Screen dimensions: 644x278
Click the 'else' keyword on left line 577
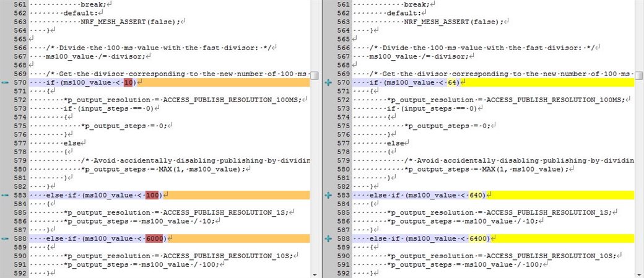click(72, 143)
